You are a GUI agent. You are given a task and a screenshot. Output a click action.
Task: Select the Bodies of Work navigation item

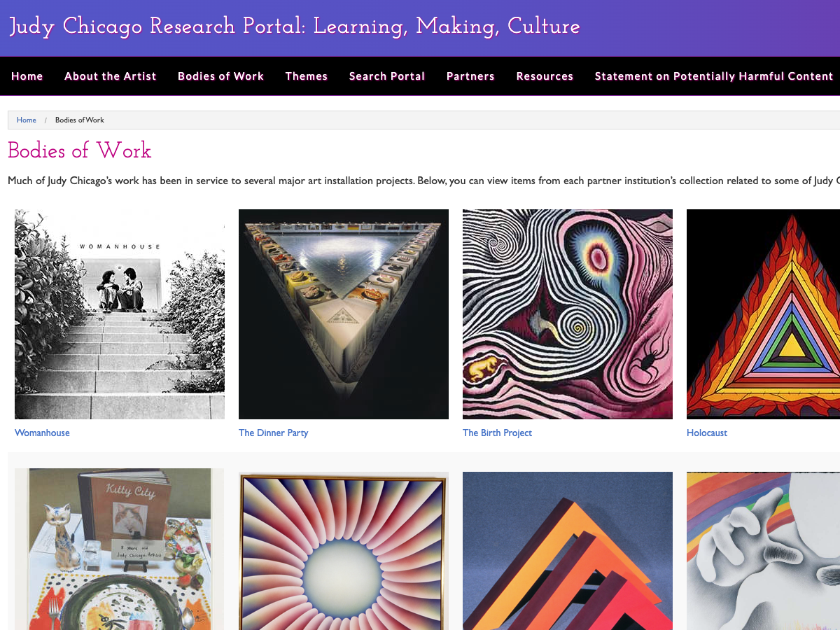(x=220, y=76)
